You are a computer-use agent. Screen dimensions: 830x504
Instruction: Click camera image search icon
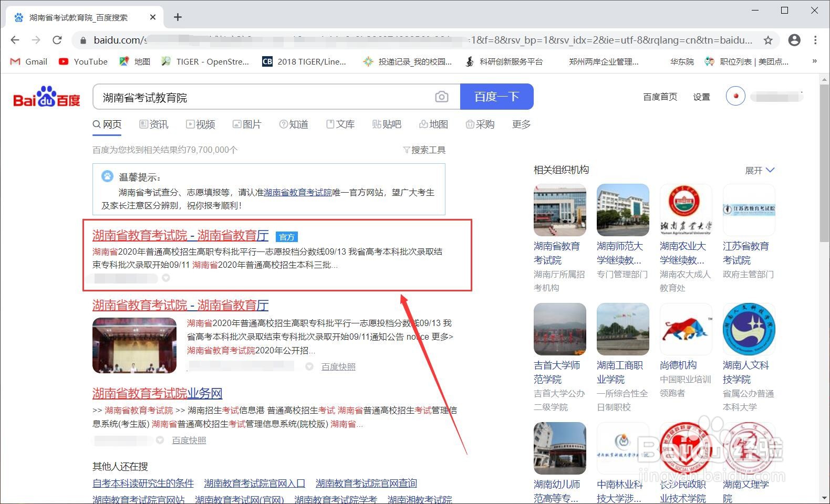coord(442,97)
